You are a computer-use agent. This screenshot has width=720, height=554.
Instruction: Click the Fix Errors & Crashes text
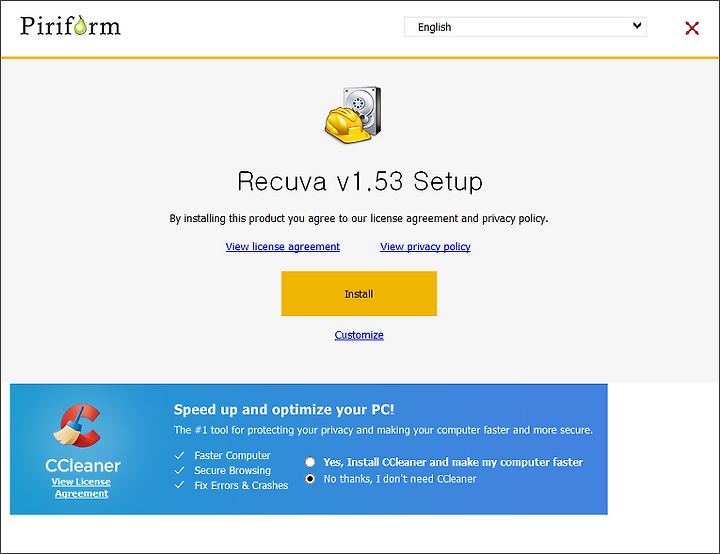point(241,485)
